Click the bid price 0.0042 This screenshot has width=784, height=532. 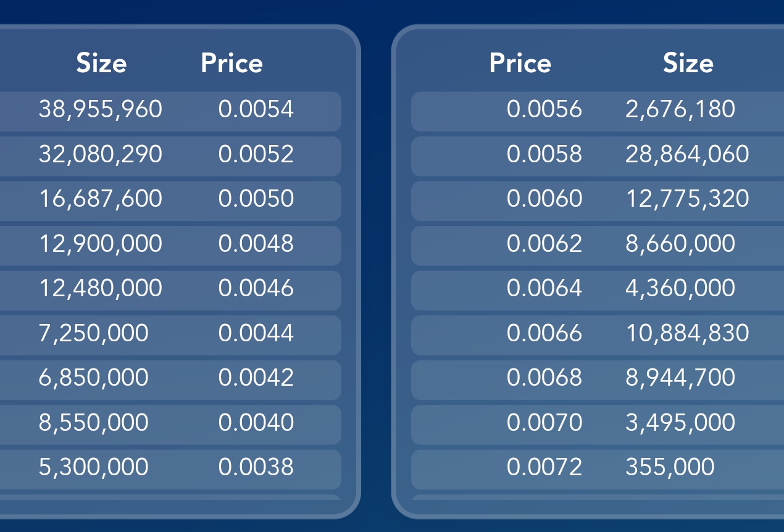click(x=256, y=378)
